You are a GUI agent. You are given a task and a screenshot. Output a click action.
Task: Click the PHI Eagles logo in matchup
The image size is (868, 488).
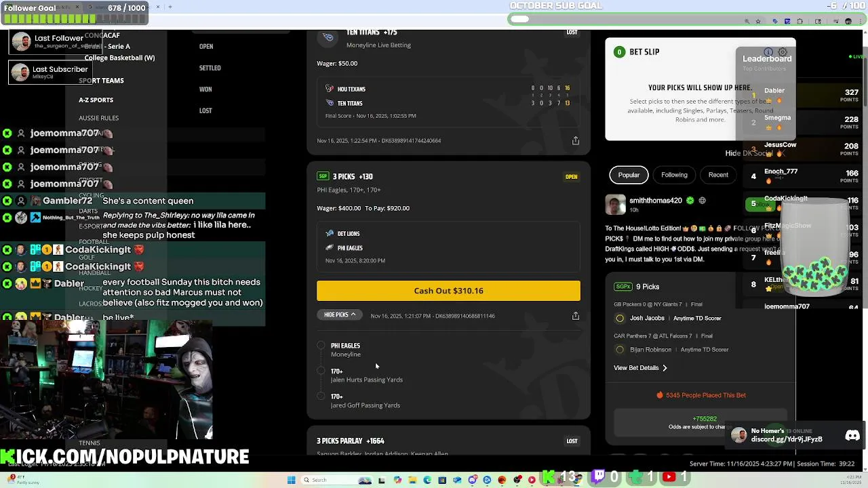click(x=330, y=248)
